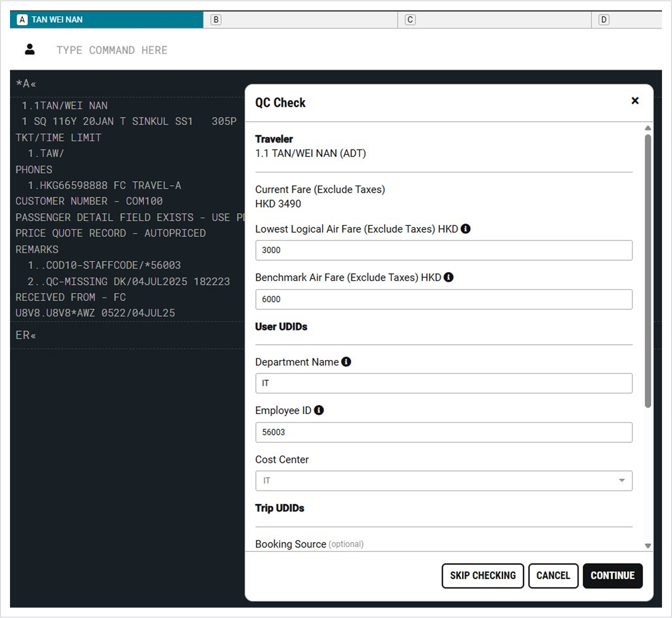Select the A tab TAN WEI NAN
This screenshot has height=618, width=672.
106,19
